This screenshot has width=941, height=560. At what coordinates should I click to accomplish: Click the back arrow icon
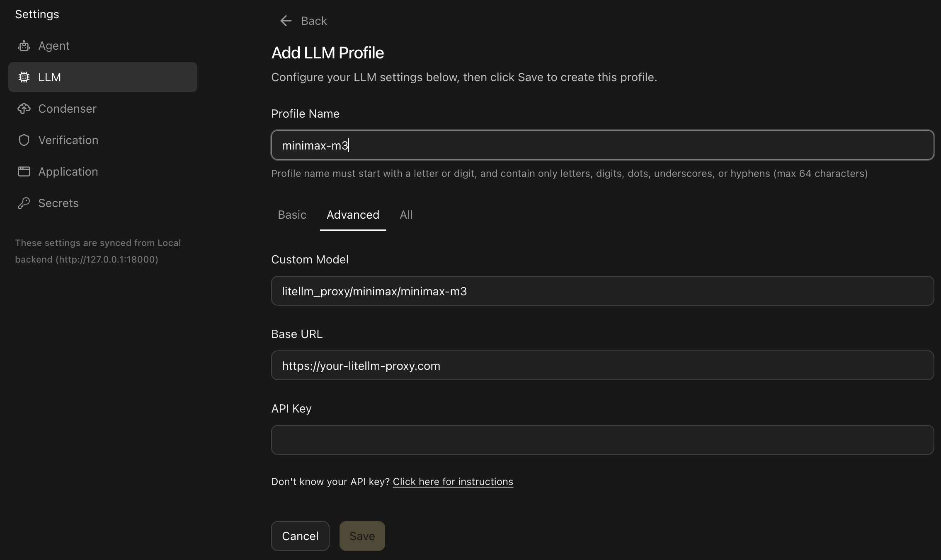(x=286, y=21)
